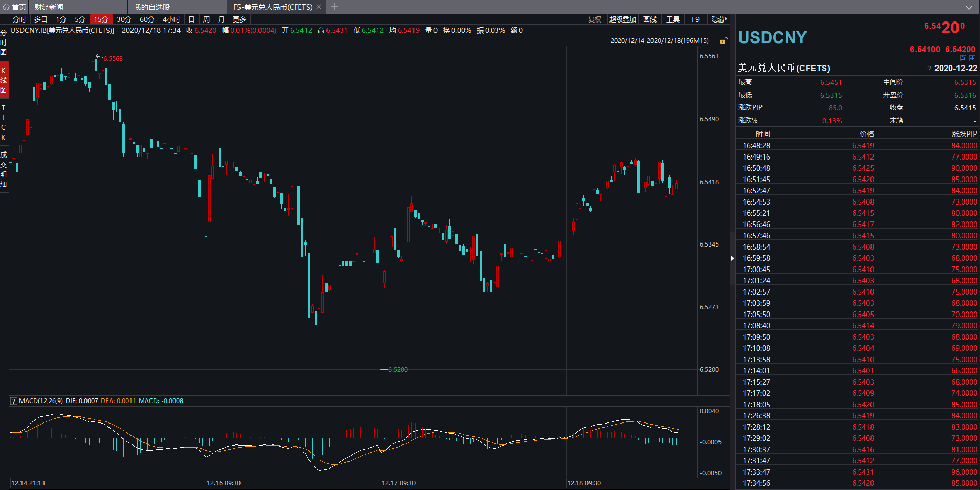Switch to the K线图 side tab
This screenshot has height=490, width=980.
click(x=4, y=80)
